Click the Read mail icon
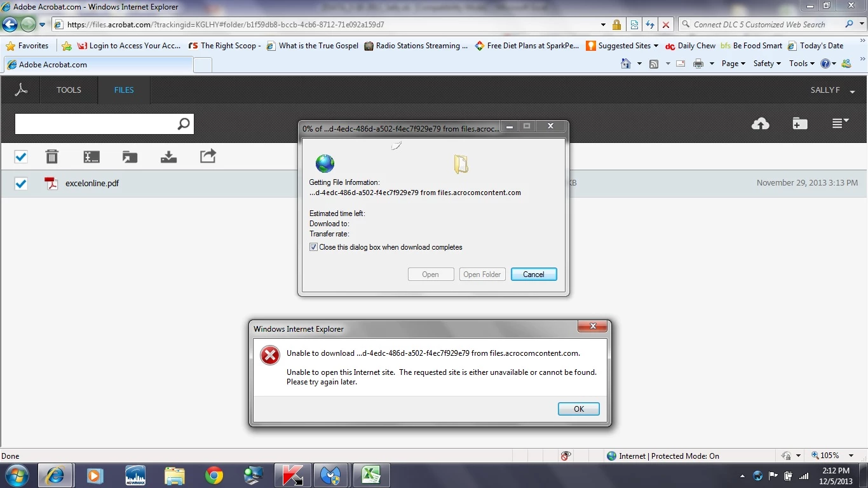The image size is (868, 488). tap(681, 64)
